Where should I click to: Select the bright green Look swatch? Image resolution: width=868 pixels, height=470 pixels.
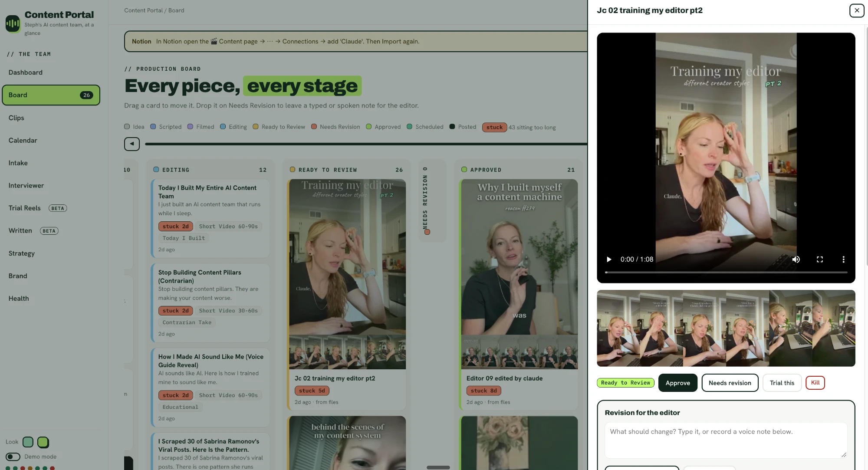point(43,442)
